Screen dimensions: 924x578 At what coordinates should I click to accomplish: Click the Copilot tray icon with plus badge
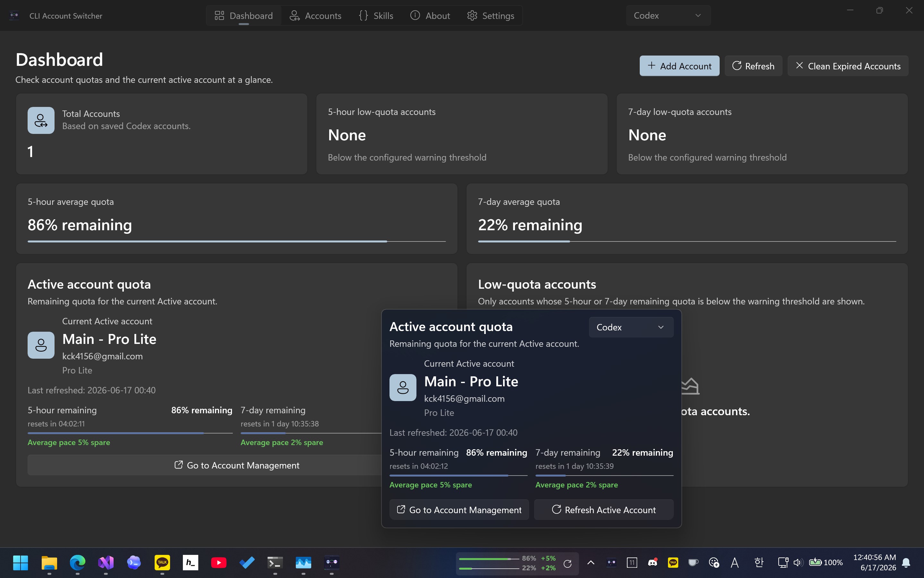[x=714, y=562]
